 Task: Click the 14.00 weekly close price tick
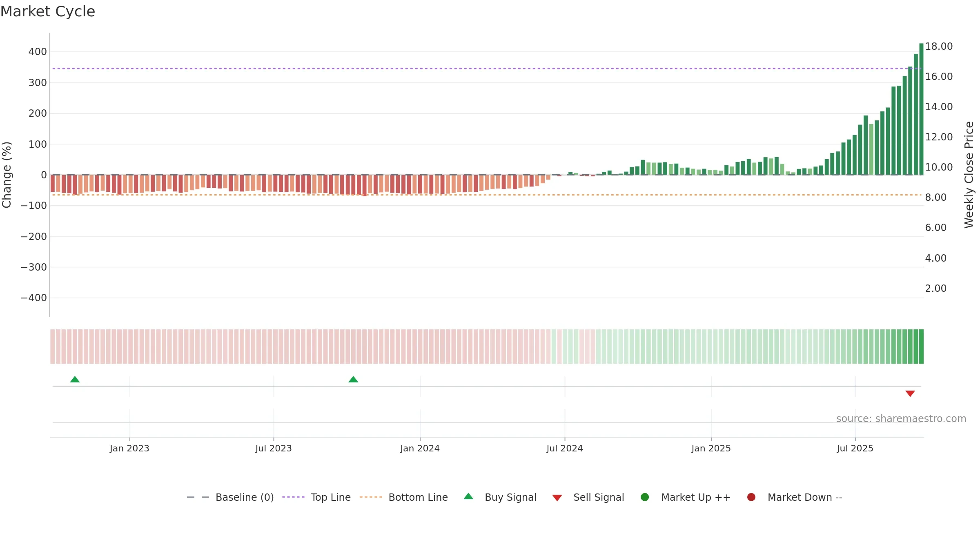(939, 107)
